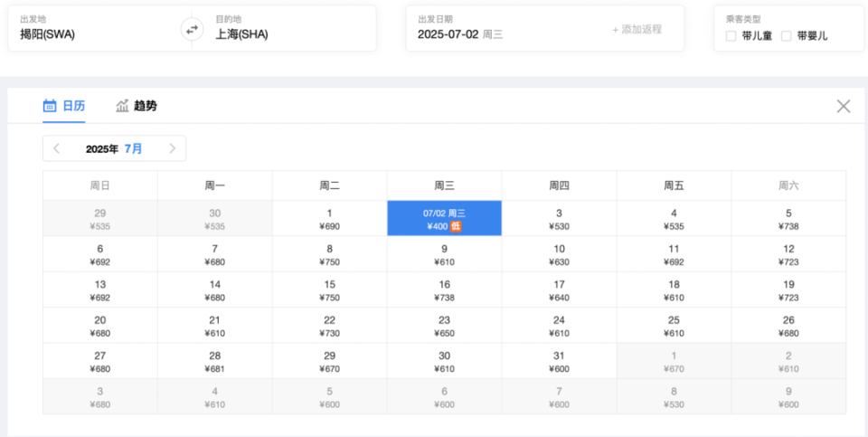
Task: Select July 15 with ¥750 fare
Action: pyautogui.click(x=329, y=290)
